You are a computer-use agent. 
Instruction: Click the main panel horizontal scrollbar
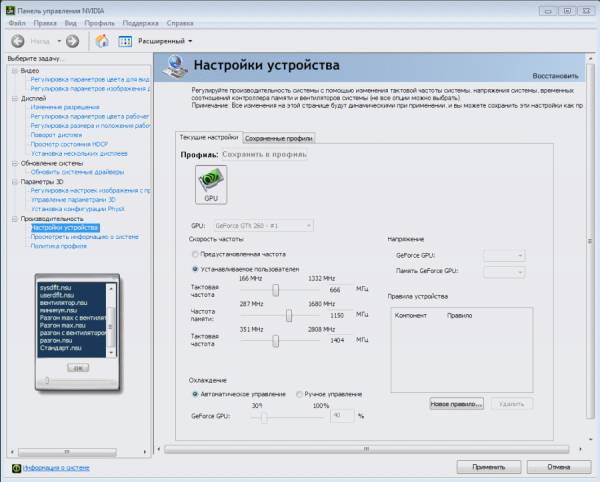[x=369, y=449]
